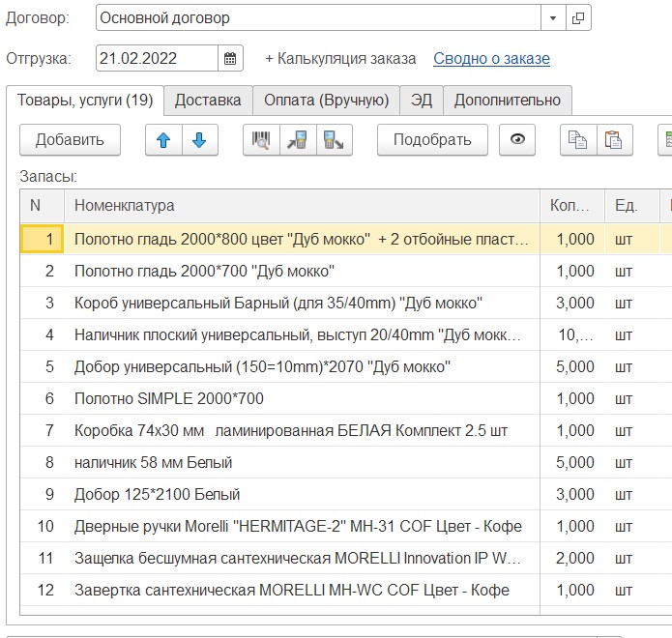Switch to the Доставка tab

[208, 100]
